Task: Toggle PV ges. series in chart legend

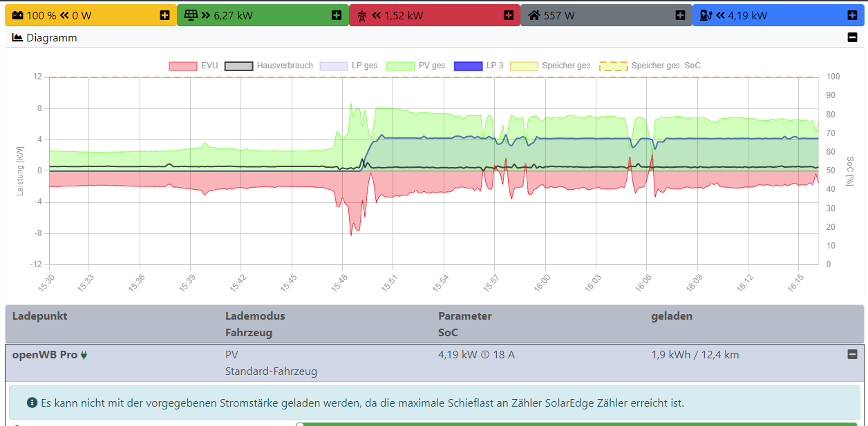Action: pos(417,66)
